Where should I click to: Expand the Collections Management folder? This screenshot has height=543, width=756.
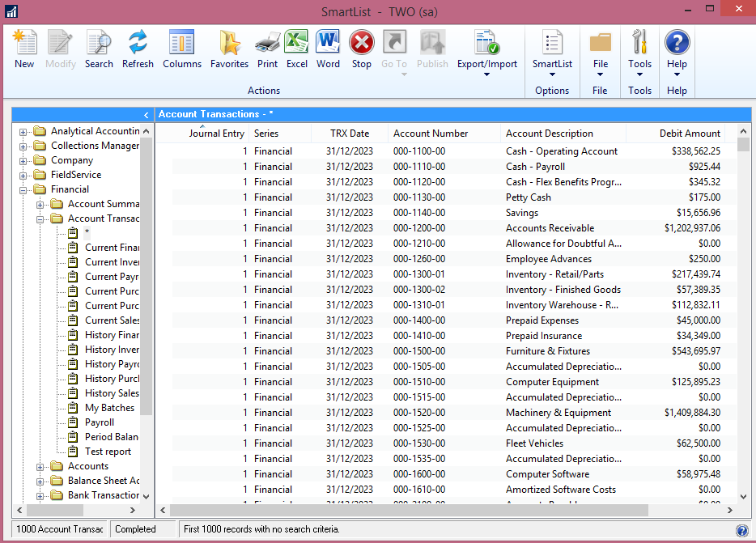(23, 146)
